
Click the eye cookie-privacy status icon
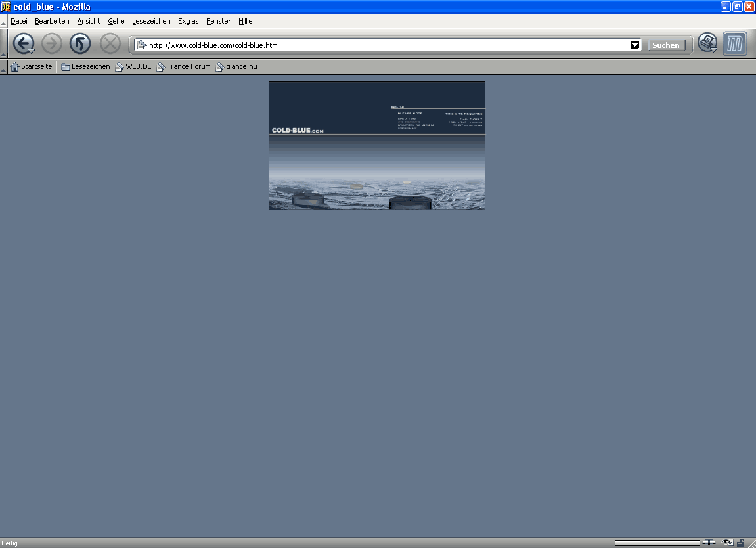(x=727, y=543)
